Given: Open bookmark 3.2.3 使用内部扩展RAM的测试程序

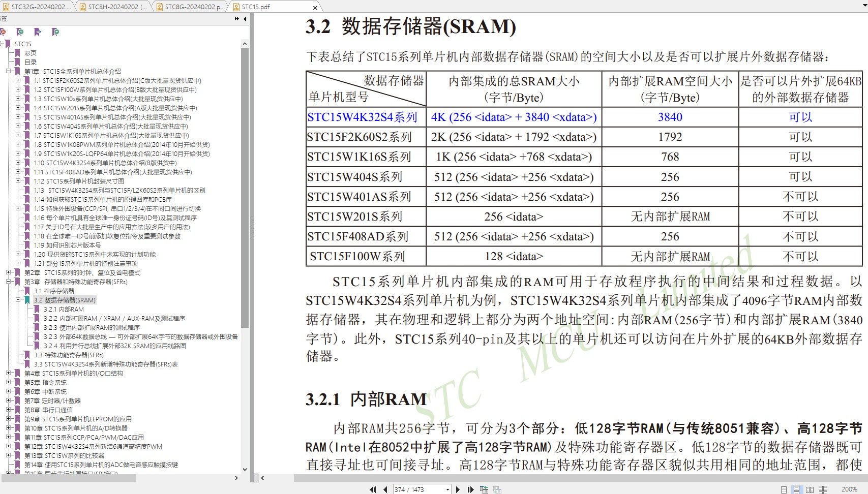Looking at the screenshot, I should point(92,327).
